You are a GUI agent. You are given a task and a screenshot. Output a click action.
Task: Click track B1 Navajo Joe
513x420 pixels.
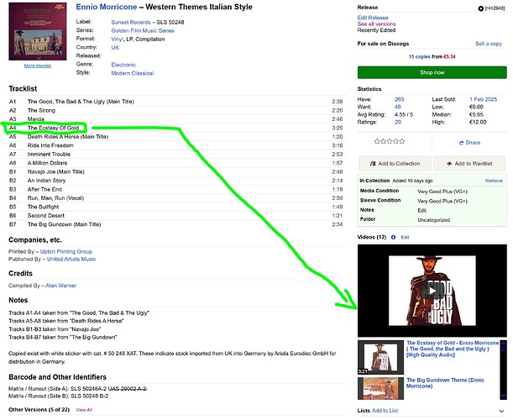click(56, 172)
